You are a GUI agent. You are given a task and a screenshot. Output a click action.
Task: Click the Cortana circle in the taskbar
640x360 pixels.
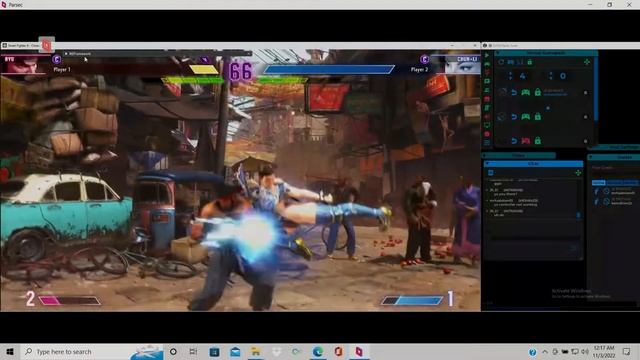(x=173, y=351)
